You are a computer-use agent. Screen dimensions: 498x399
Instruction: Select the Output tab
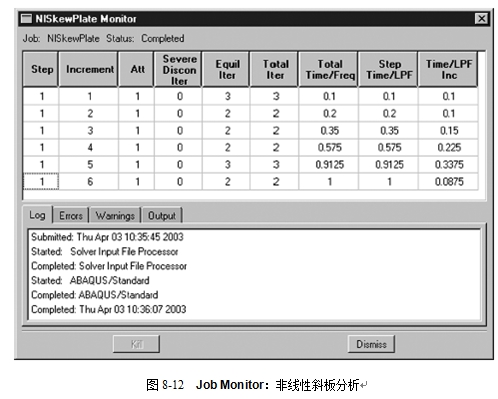[162, 216]
